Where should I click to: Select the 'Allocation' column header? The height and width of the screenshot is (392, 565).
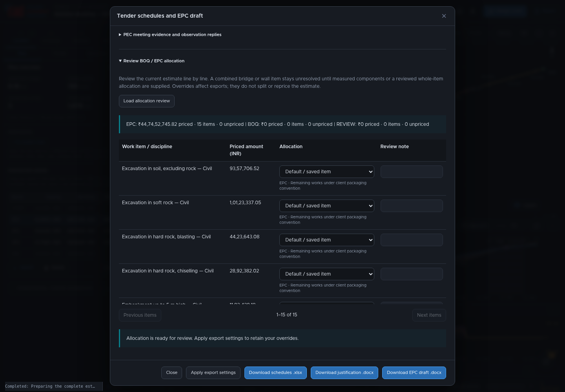[x=291, y=147]
